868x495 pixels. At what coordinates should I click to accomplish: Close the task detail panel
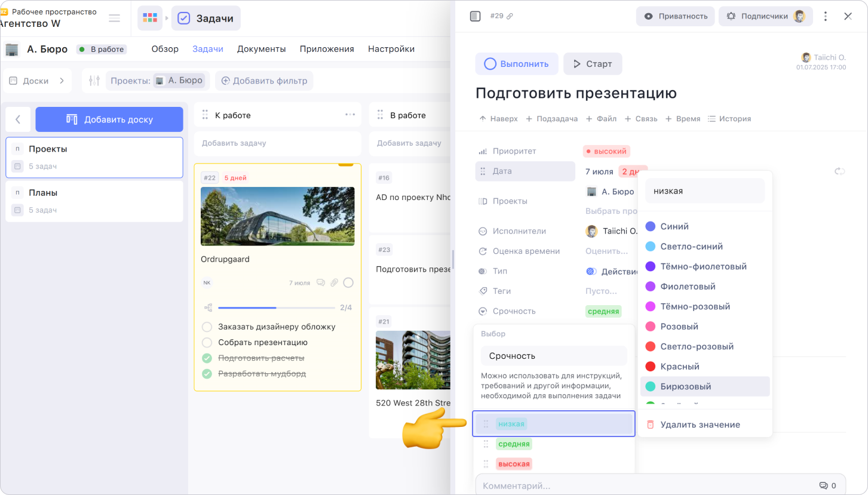point(848,16)
